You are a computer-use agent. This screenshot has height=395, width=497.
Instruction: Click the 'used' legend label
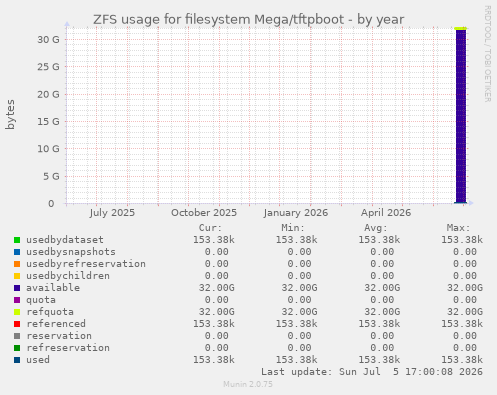coord(38,360)
